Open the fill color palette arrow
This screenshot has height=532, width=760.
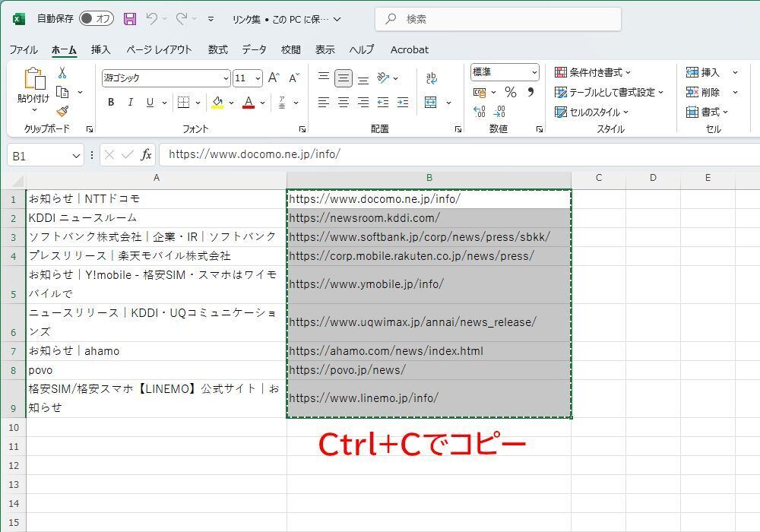(231, 103)
